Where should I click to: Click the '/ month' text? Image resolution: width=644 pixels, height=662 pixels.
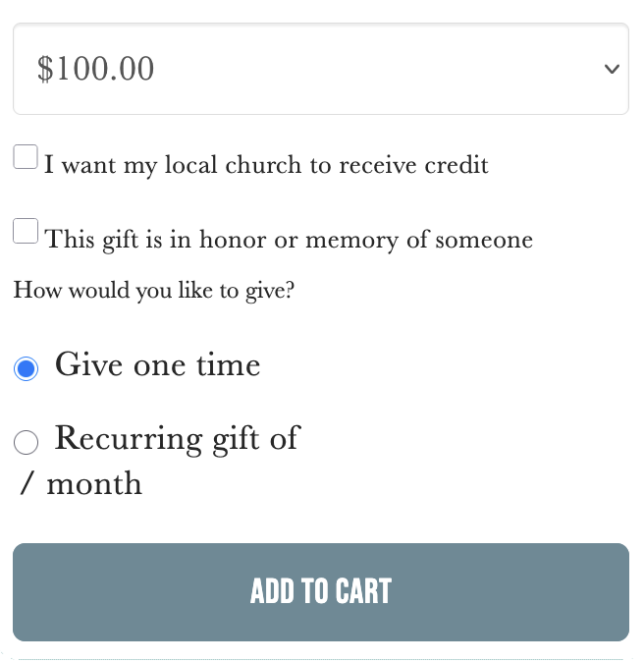tap(80, 484)
